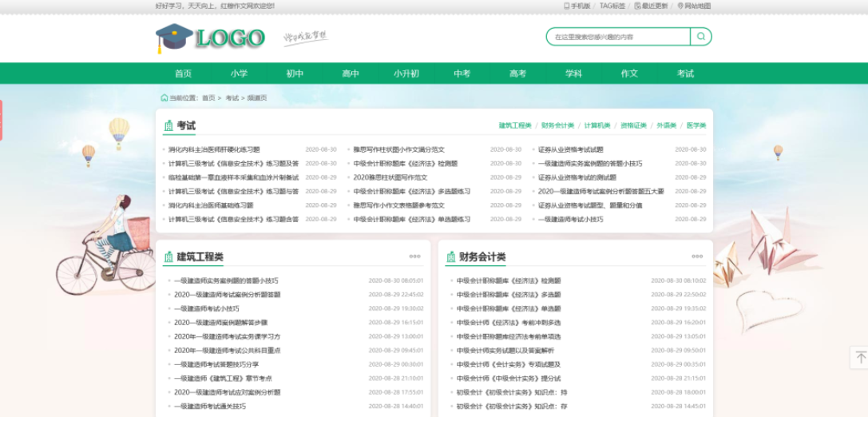Expand more items in 财务会计类 panel
Screen dimensions: 868x425
pyautogui.click(x=697, y=256)
